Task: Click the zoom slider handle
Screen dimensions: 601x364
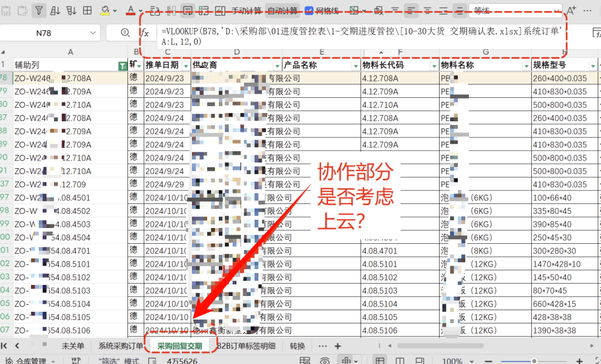Action: (x=534, y=360)
